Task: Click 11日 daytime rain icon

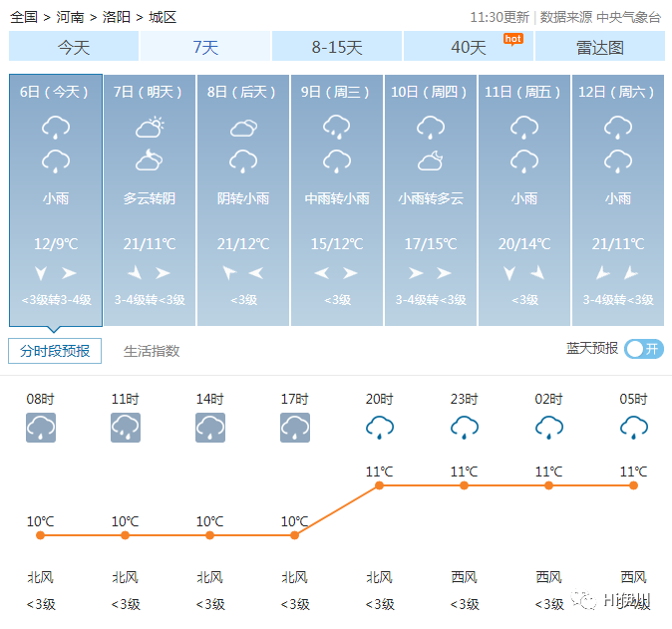Action: (524, 128)
